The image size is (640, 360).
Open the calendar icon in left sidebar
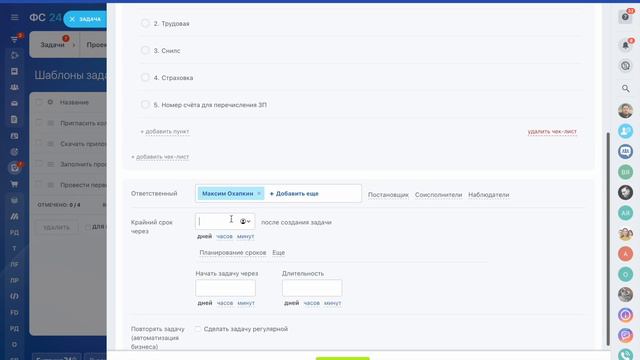pyautogui.click(x=14, y=71)
